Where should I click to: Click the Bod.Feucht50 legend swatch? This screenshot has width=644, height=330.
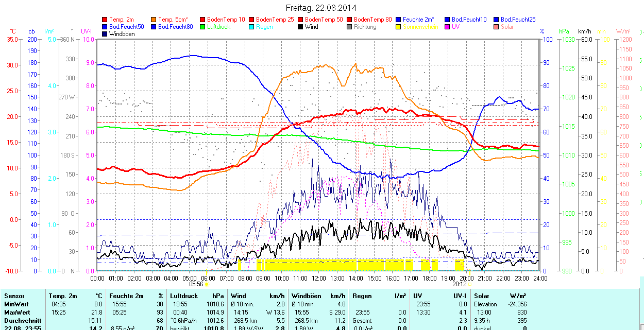(x=105, y=27)
